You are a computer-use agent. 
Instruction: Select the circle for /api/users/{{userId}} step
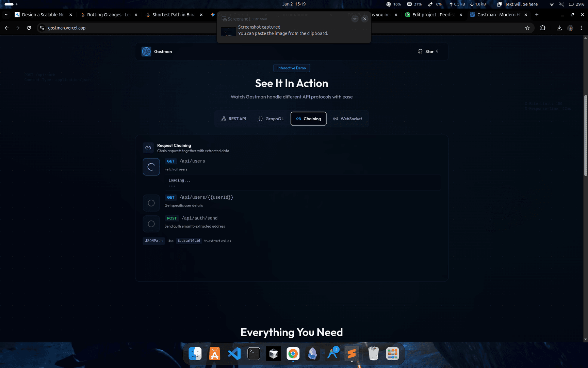[151, 203]
